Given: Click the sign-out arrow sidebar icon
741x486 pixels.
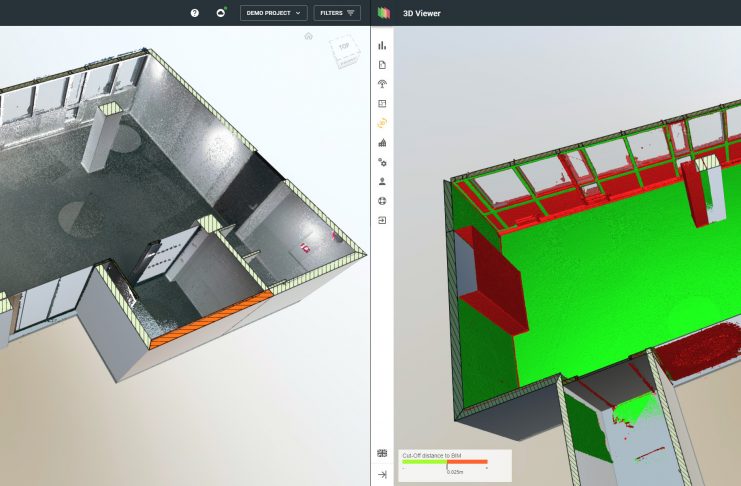Looking at the screenshot, I should 382,220.
